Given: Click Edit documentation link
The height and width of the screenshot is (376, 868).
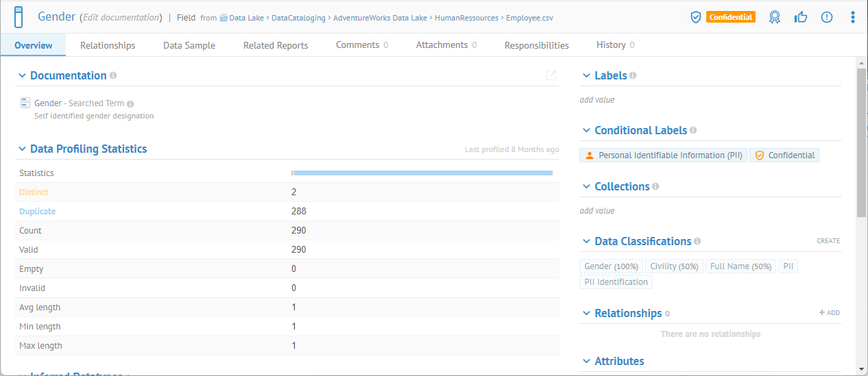Looking at the screenshot, I should coord(122,18).
